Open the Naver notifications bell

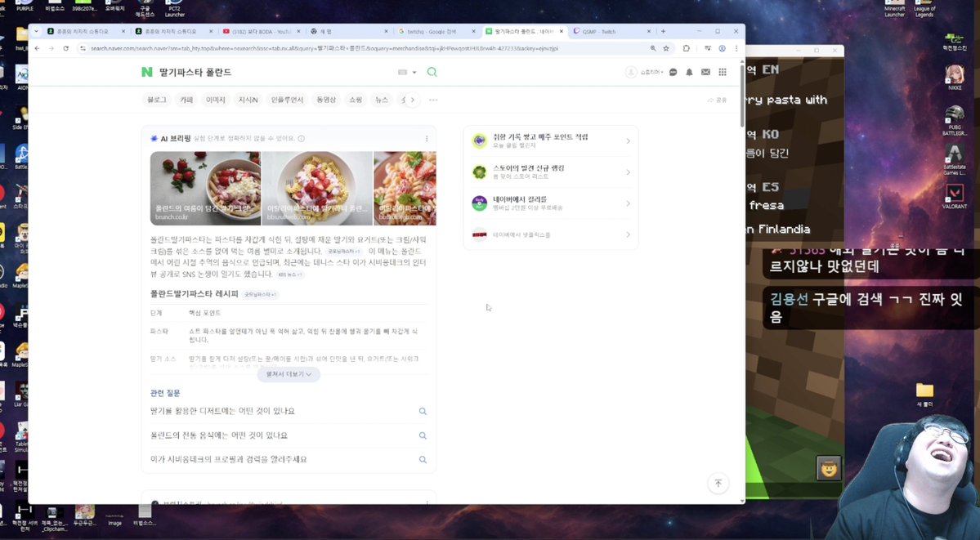pos(689,72)
